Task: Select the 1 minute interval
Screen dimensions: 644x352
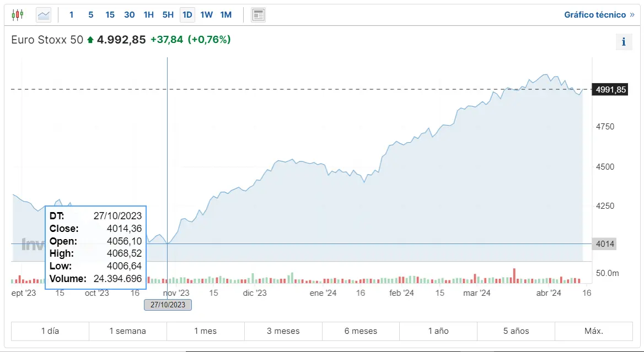Action: pos(71,15)
